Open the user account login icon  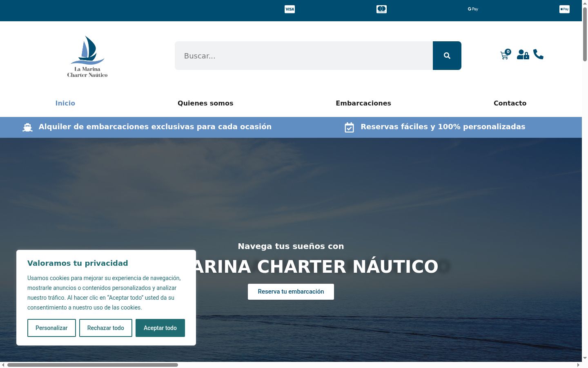(x=523, y=54)
